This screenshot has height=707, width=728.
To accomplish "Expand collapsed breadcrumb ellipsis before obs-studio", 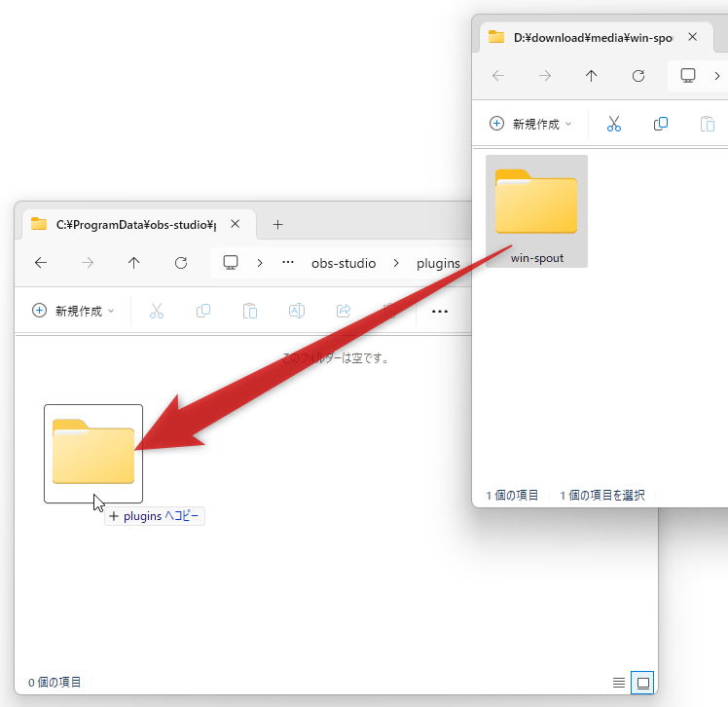I will click(288, 263).
